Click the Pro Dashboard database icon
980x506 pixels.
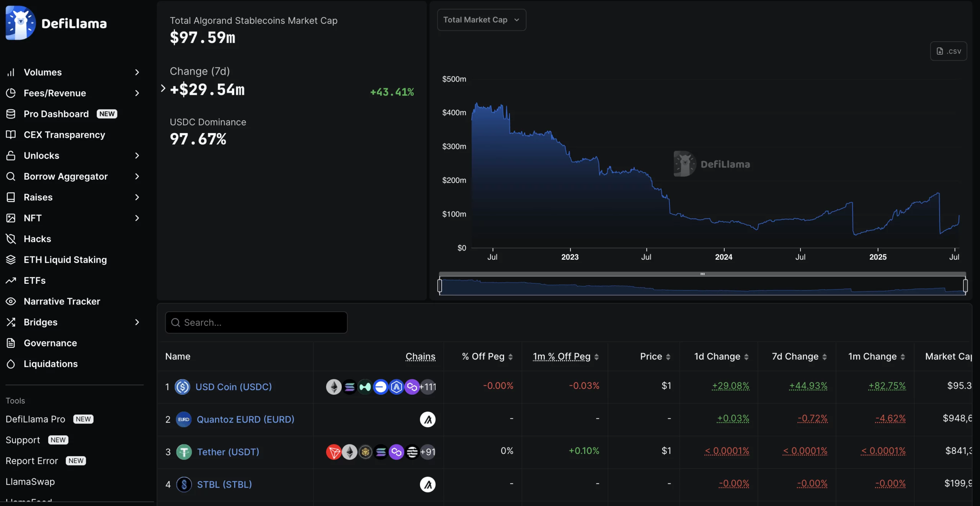11,114
